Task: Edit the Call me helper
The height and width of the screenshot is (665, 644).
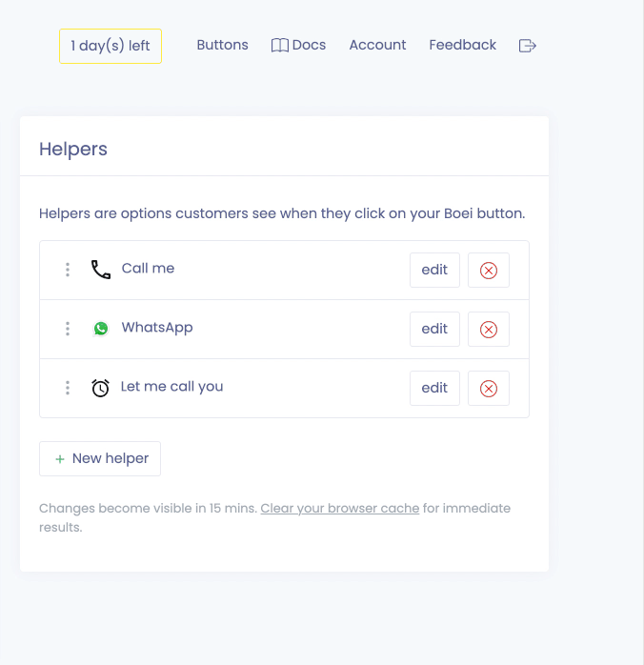Action: [x=434, y=270]
